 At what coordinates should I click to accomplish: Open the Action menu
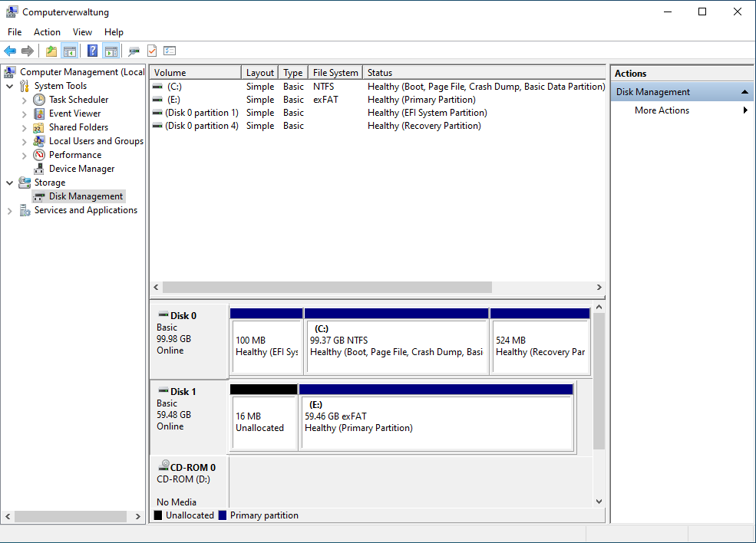point(47,32)
